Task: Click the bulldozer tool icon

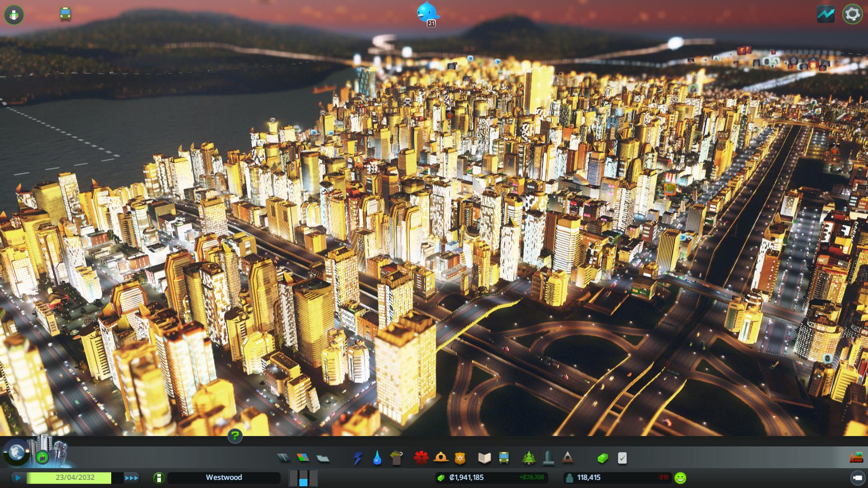Action: [x=856, y=458]
